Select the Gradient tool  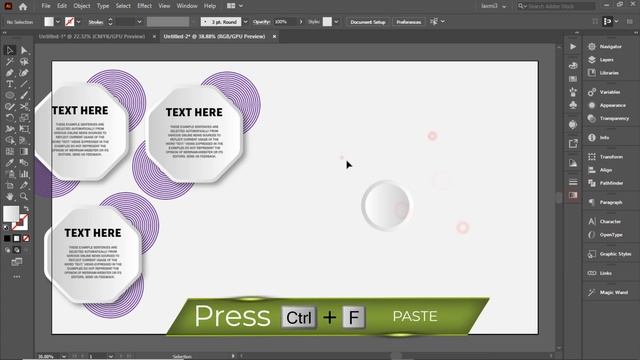(24, 151)
